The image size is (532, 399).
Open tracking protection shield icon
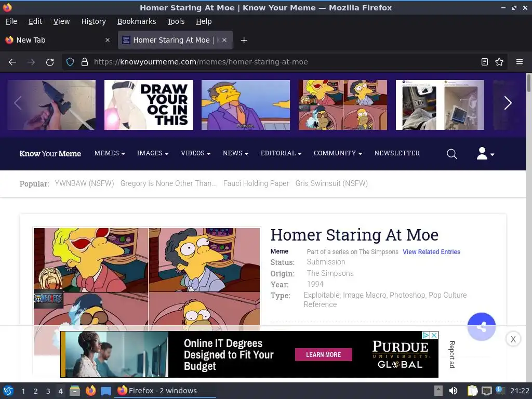pos(70,62)
